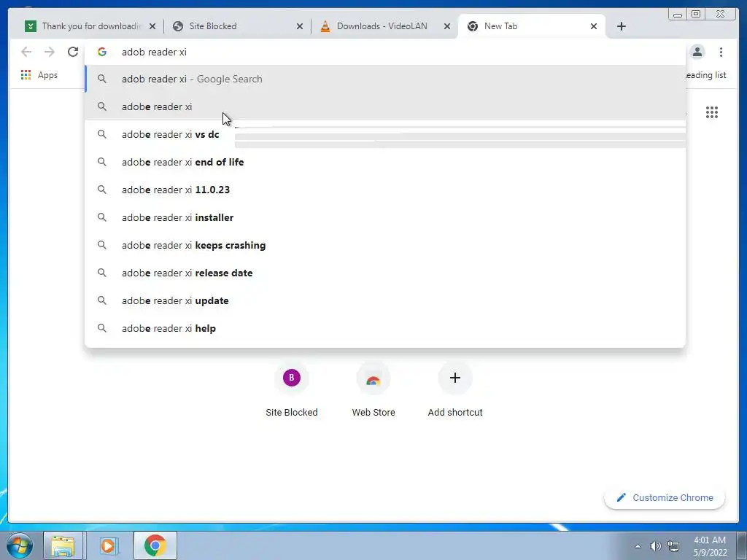747x560 pixels.
Task: Open a new tab with plus button
Action: click(x=622, y=26)
